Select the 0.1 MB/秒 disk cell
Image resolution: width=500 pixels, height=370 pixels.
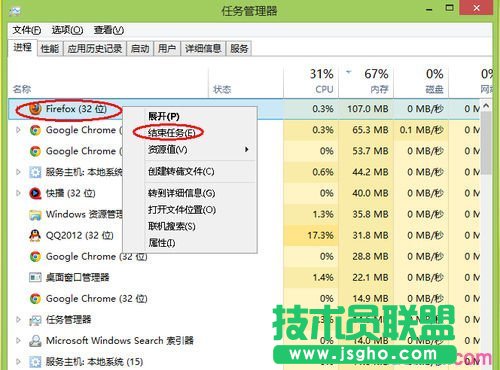pyautogui.click(x=422, y=130)
